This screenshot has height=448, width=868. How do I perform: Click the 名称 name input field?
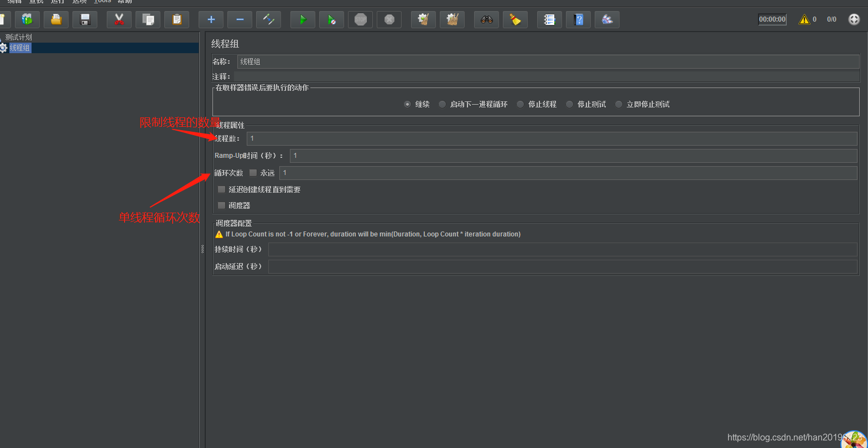tap(548, 61)
